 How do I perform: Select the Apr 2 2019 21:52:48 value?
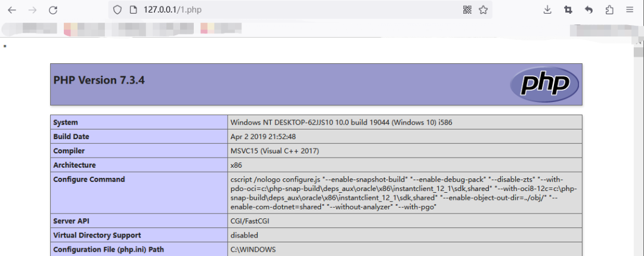[264, 137]
